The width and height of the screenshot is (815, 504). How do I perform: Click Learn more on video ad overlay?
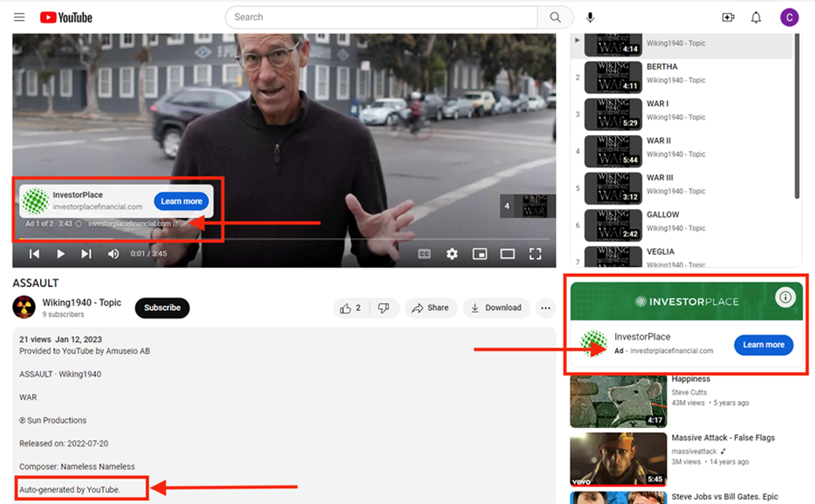(181, 201)
